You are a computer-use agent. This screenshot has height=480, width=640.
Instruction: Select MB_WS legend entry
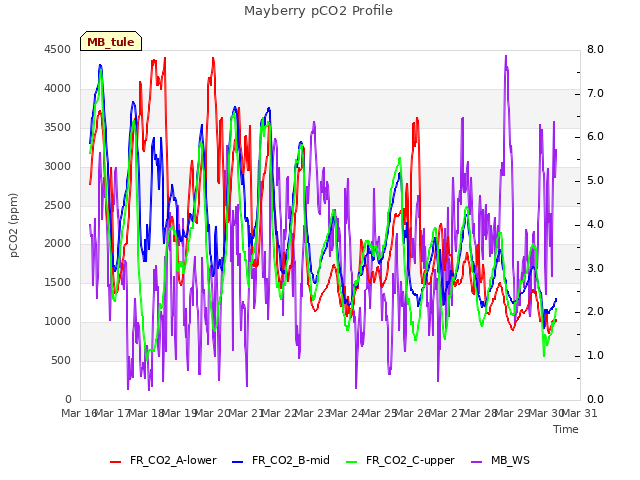500,460
